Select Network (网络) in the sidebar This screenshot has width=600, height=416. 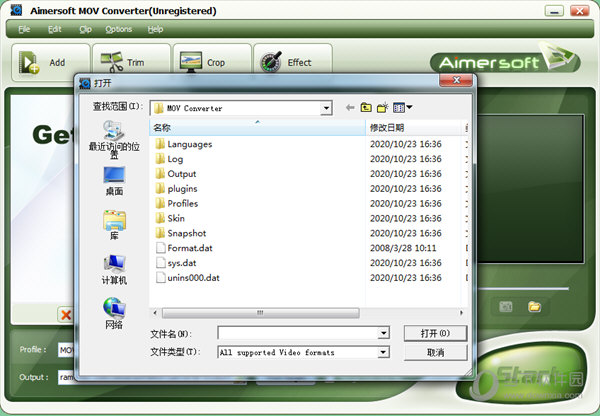pos(114,313)
